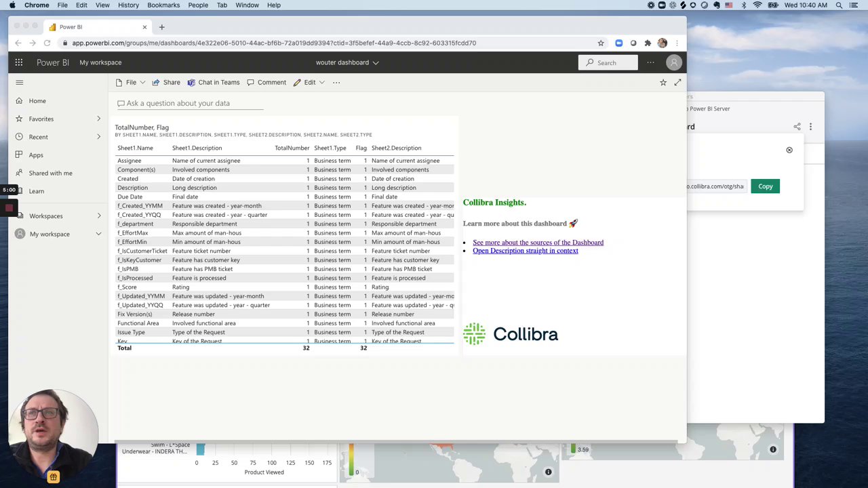Image resolution: width=868 pixels, height=488 pixels.
Task: Sort by Sheet1.Description column header
Action: (197, 148)
